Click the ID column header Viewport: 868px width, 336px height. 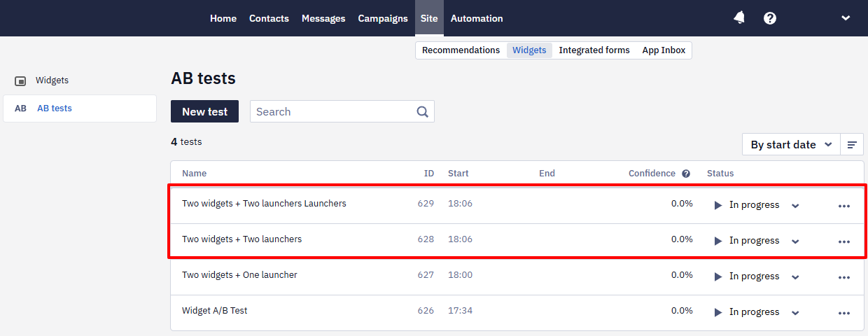click(429, 174)
